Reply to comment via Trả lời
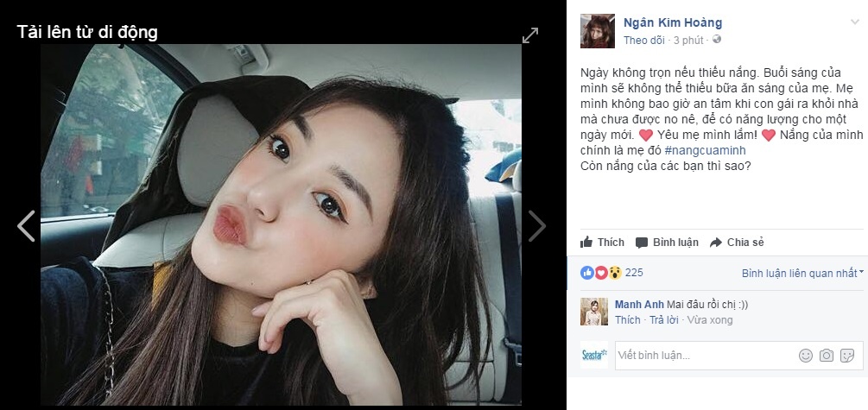The height and width of the screenshot is (410, 868). point(663,320)
